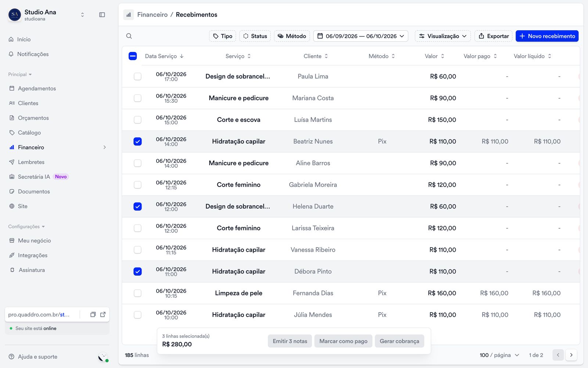Toggle the select-all header checkbox
Viewport: 588px width, 368px height.
point(133,56)
